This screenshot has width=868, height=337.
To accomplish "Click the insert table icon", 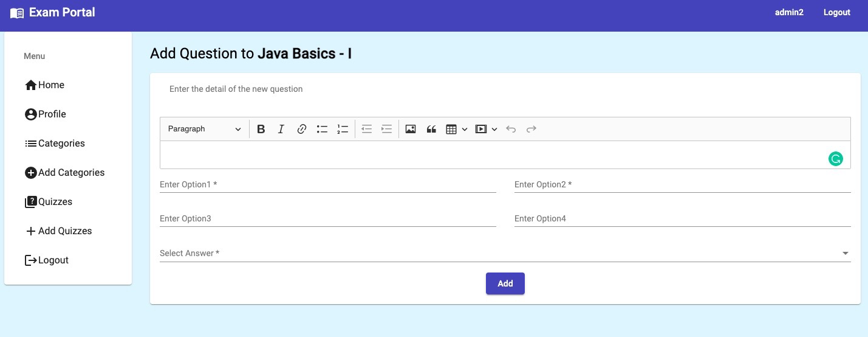I will pyautogui.click(x=451, y=129).
